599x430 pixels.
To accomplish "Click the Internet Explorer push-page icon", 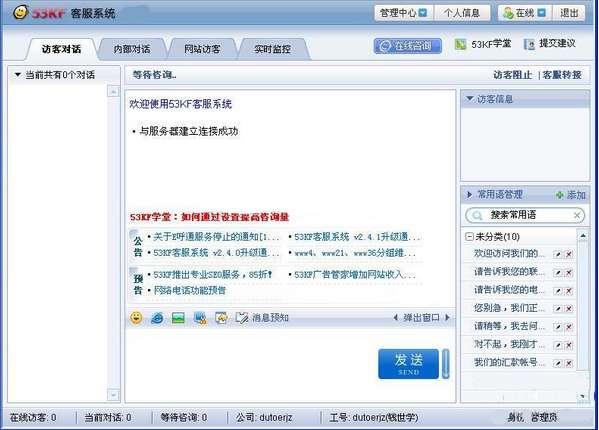I will coord(157,318).
